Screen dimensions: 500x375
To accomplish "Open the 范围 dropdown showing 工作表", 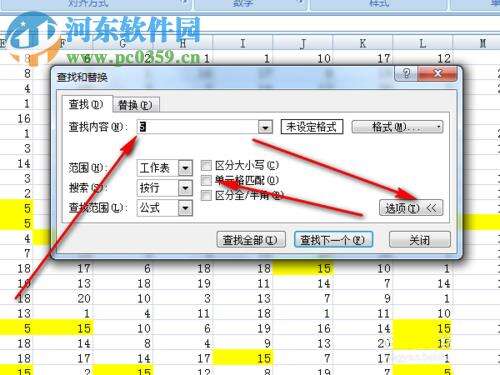I will [x=165, y=168].
